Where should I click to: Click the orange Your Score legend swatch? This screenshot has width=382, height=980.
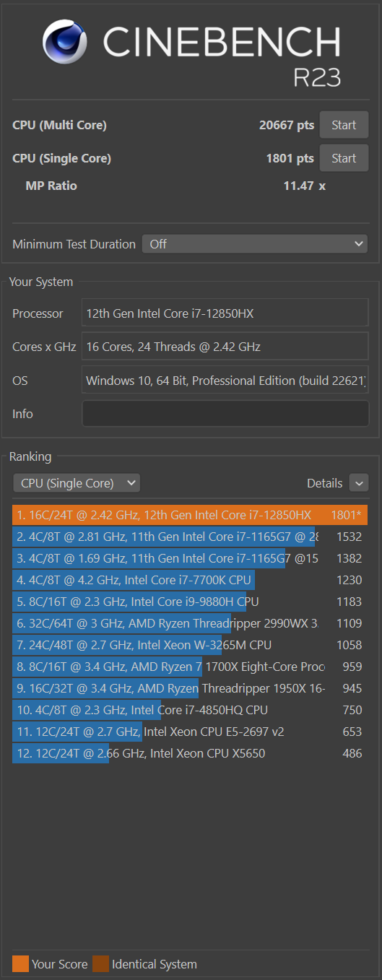coord(21,963)
